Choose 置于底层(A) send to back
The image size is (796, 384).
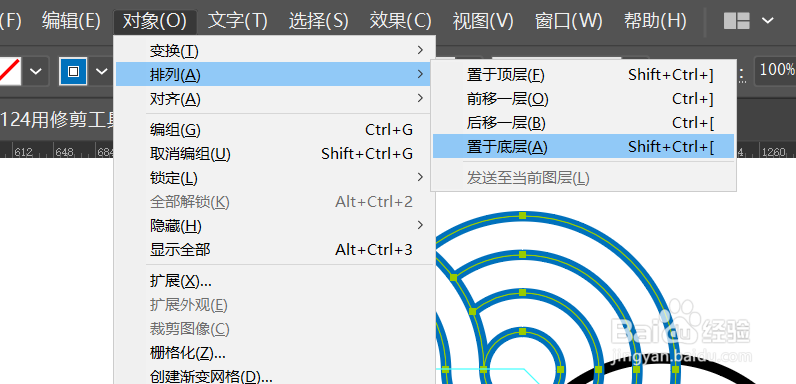click(x=583, y=147)
